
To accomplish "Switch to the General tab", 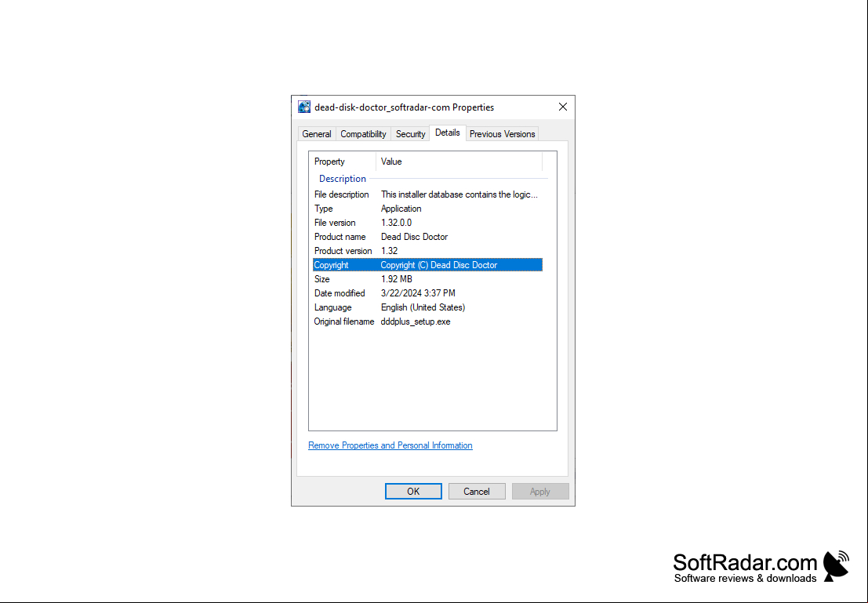I will (x=317, y=134).
